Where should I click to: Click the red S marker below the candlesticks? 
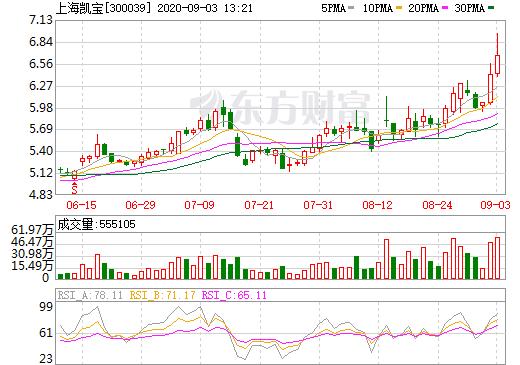[x=74, y=189]
